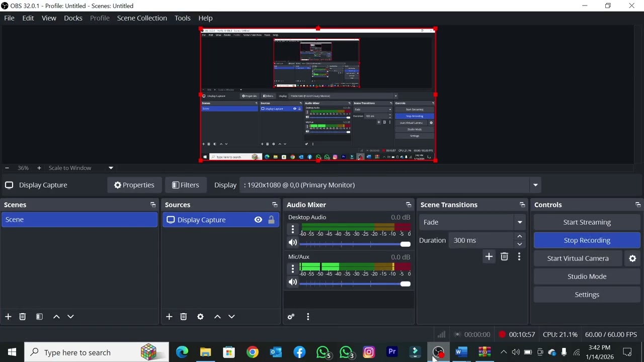Decrease transition duration with down arrow

coord(520,244)
